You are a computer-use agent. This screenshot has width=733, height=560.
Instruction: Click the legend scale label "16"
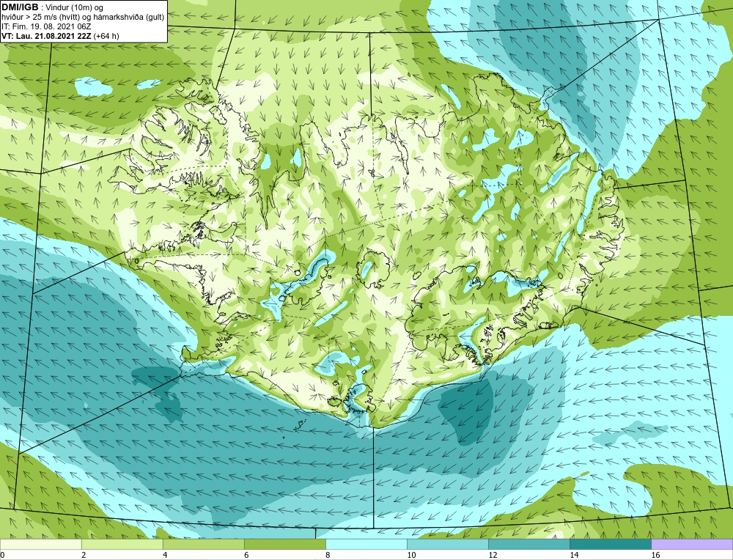pyautogui.click(x=655, y=555)
